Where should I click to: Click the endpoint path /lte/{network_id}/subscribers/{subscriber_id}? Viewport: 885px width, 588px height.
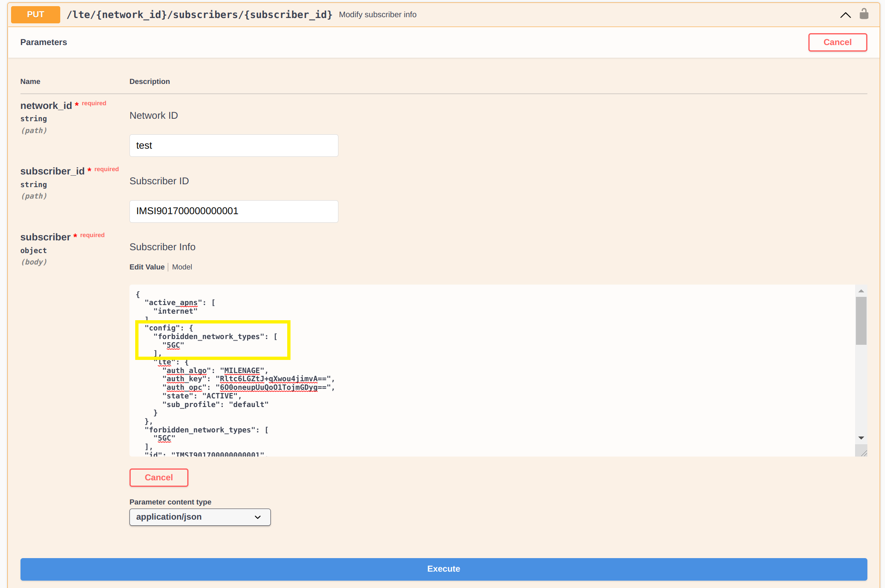pos(200,15)
